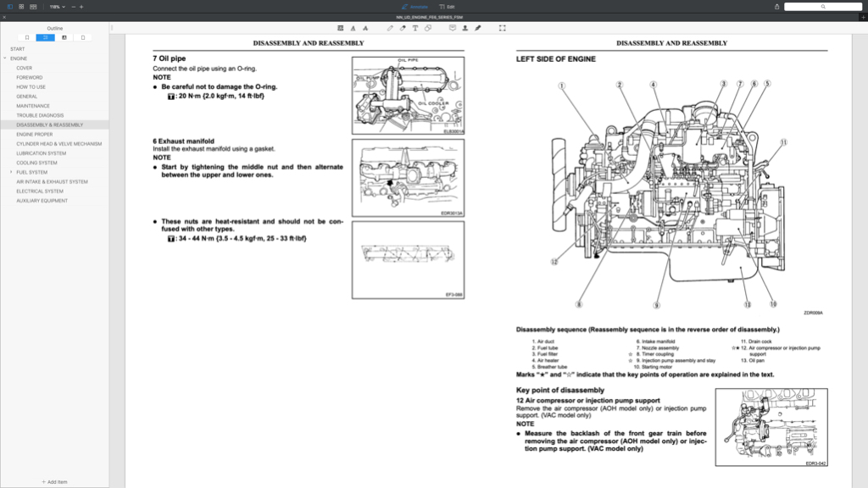This screenshot has width=868, height=488.
Task: Show the Page thumbnails sidebar tab
Action: coord(83,37)
